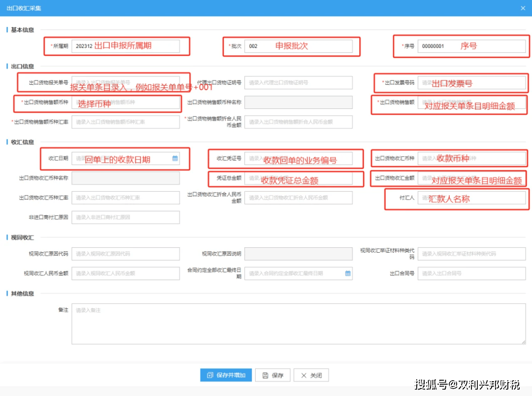Focus 出口货物销售额折合人民币金额 field

tap(298, 122)
